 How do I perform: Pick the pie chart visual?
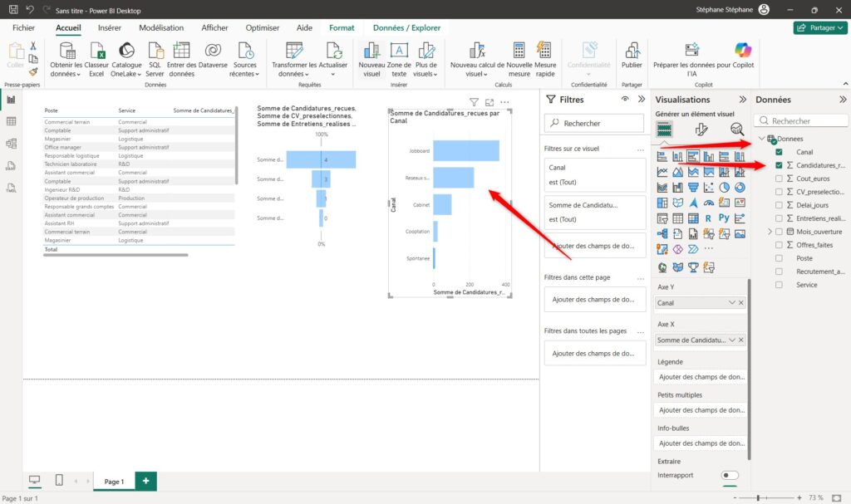point(725,188)
